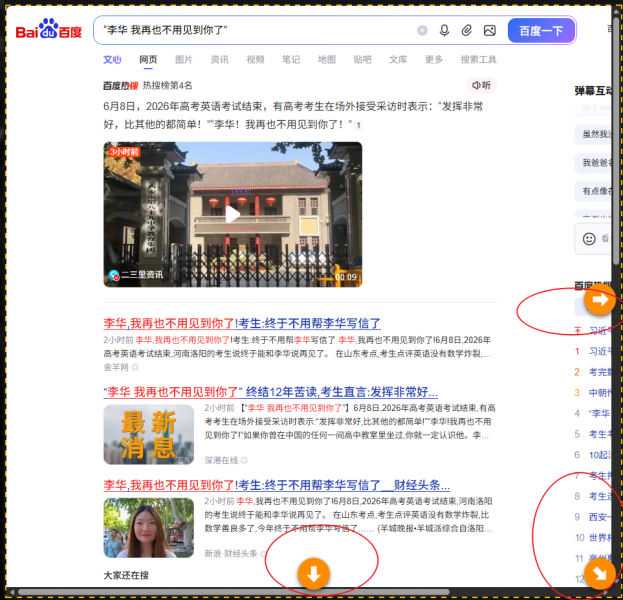
Task: Click the 00:09 video duration label
Action: 345,277
